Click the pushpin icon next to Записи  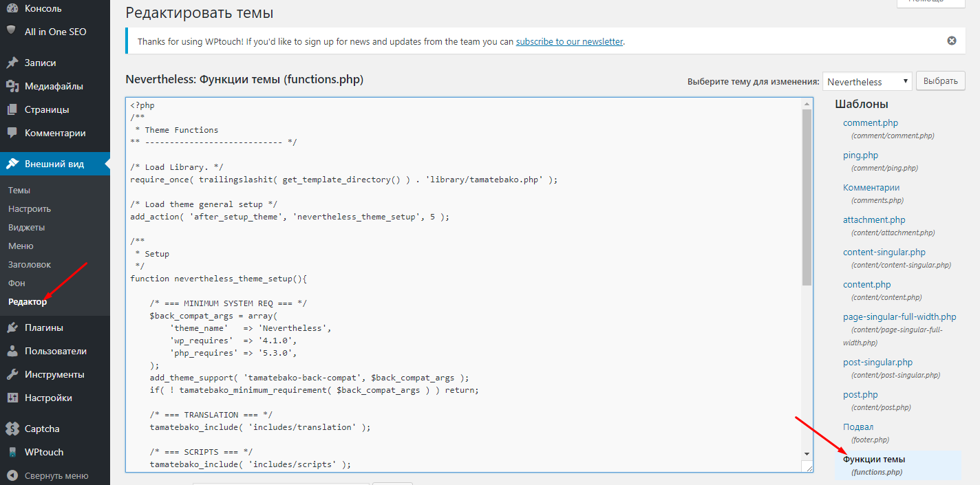click(12, 63)
